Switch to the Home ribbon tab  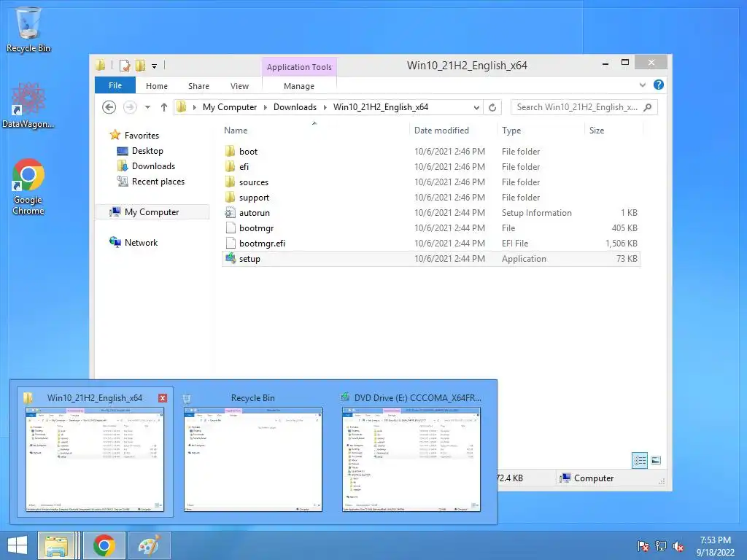tap(157, 86)
